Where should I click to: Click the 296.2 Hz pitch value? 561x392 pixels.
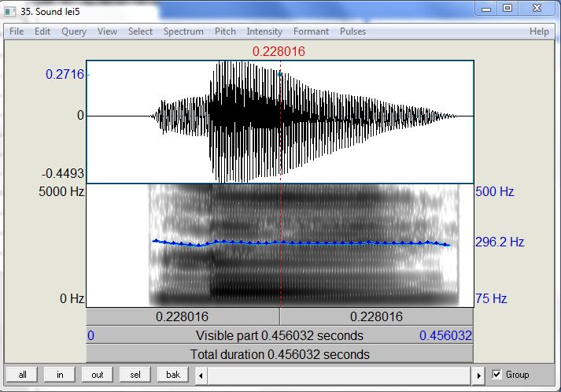coord(500,242)
